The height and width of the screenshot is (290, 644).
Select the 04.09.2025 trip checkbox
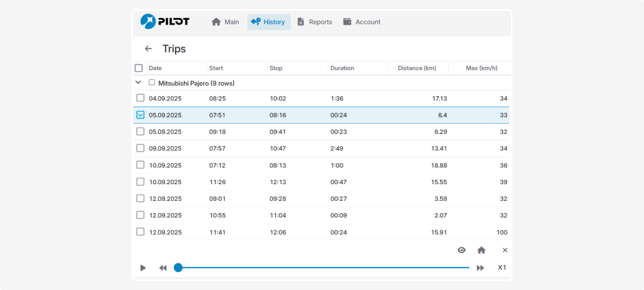pyautogui.click(x=140, y=98)
